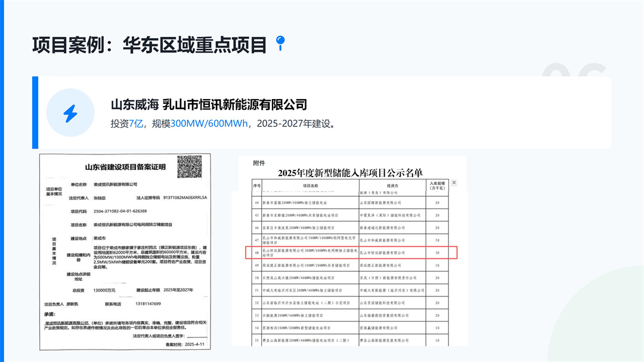Click the company name 山东威海 乳山市恒讯新能源有限公司
Screen dimensions: 644x362
click(209, 105)
